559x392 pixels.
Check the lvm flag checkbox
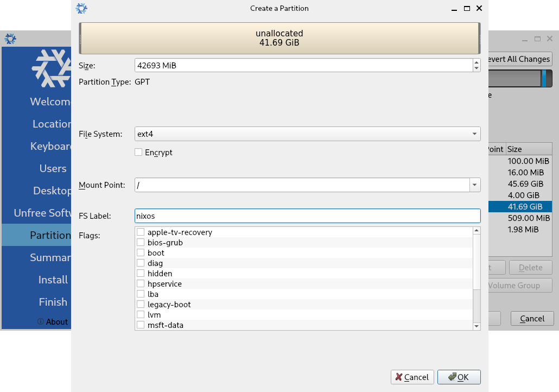pyautogui.click(x=141, y=315)
